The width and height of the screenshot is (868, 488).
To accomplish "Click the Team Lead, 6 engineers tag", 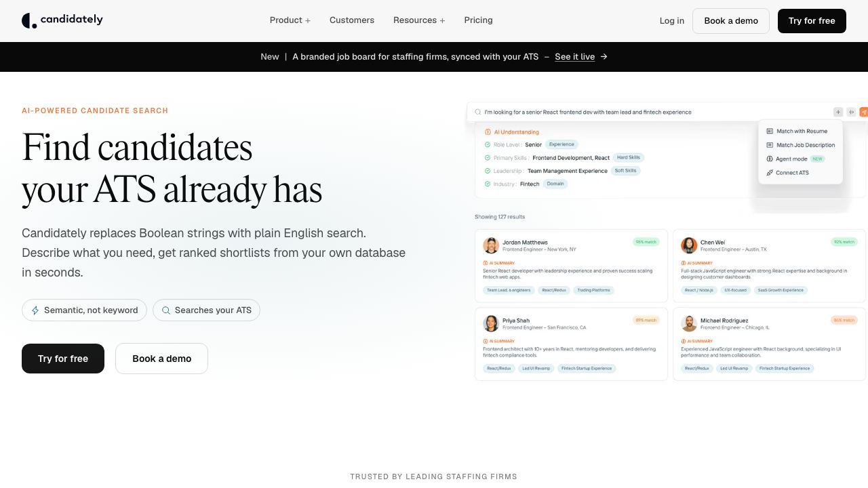I will click(509, 290).
